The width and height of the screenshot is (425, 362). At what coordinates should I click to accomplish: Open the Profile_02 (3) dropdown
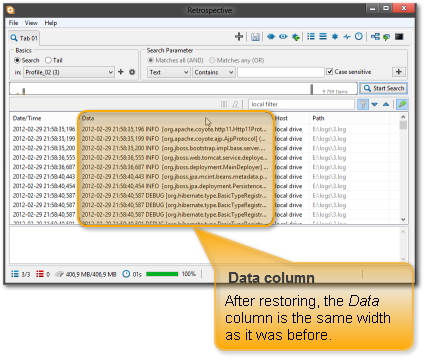pos(69,72)
